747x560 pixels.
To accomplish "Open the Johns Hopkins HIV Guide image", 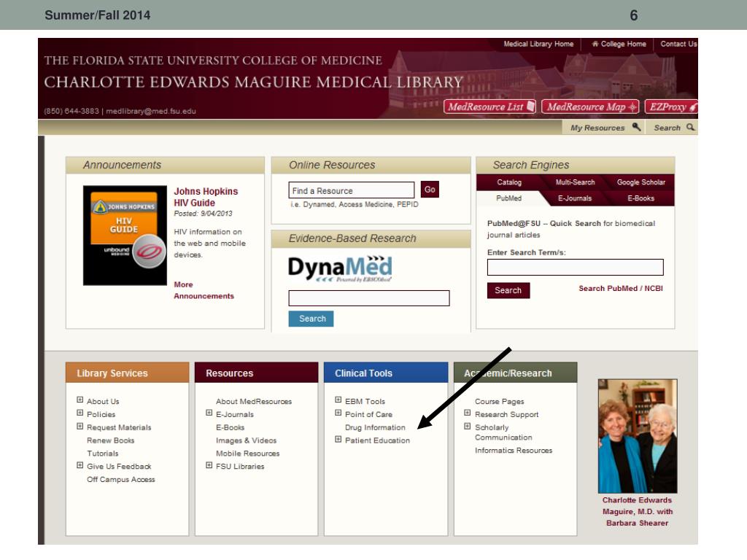I will [x=125, y=236].
